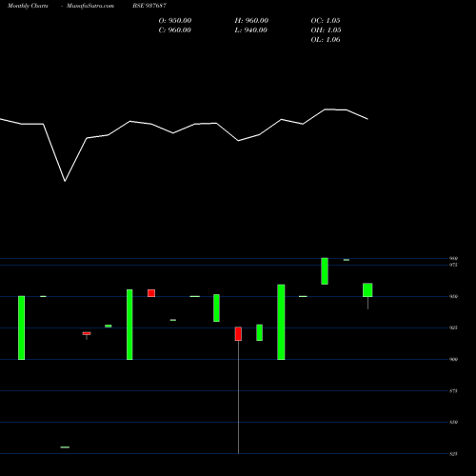Click the 850 price axis label

coord(453,422)
